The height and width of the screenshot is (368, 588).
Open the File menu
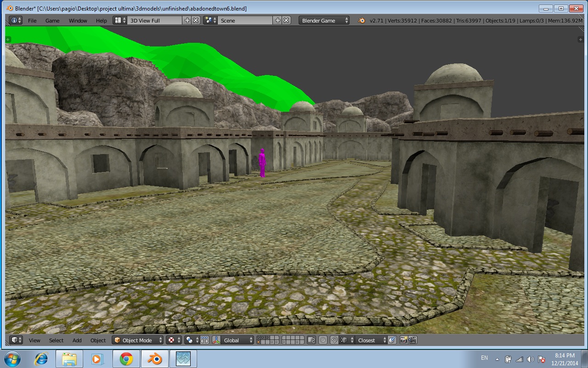pyautogui.click(x=32, y=21)
